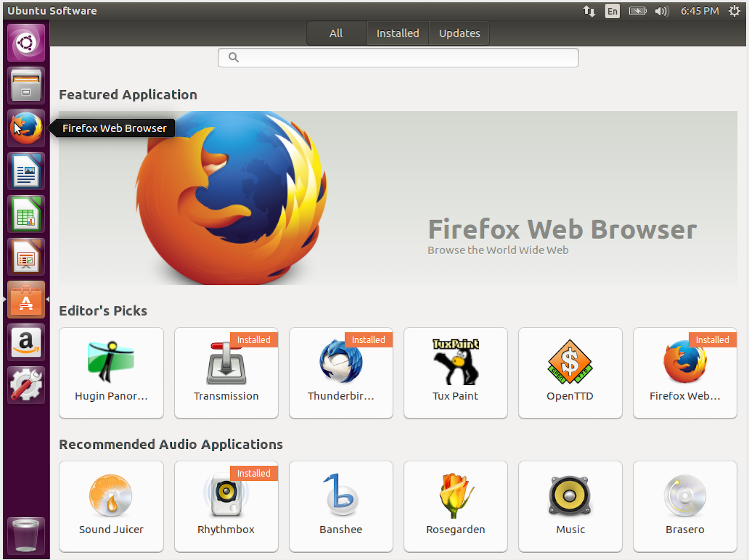Open the featured Firefox Web Browser banner
The height and width of the screenshot is (560, 749).
click(398, 198)
